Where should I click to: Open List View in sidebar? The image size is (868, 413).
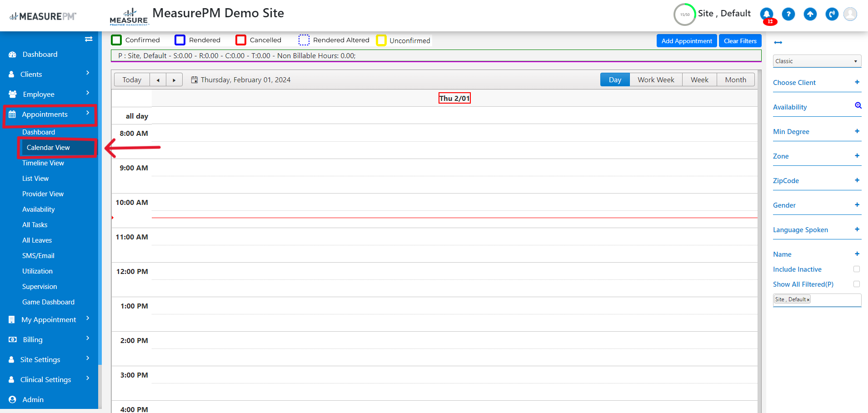(35, 179)
